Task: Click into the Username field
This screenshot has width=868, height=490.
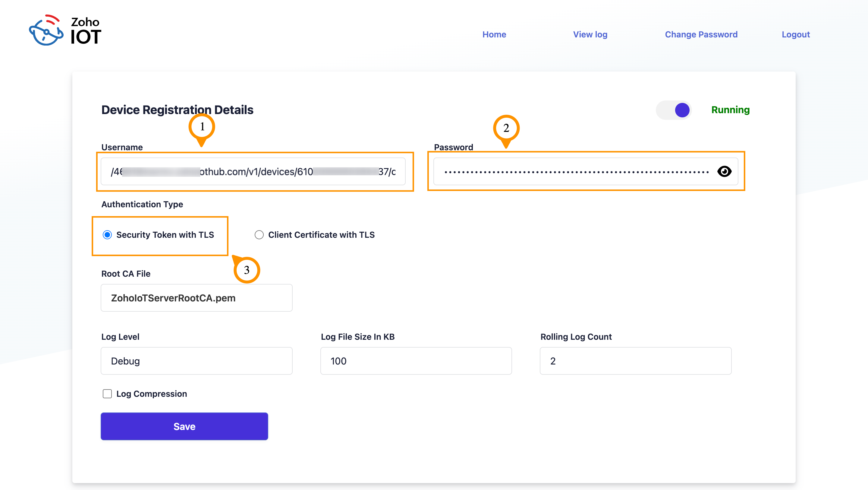Action: tap(253, 171)
